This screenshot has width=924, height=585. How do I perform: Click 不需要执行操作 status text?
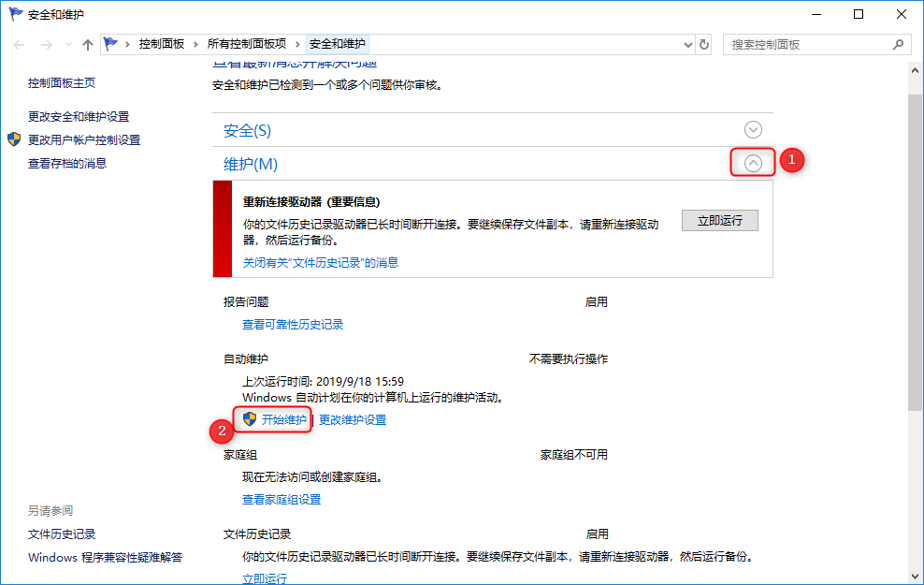tap(569, 359)
